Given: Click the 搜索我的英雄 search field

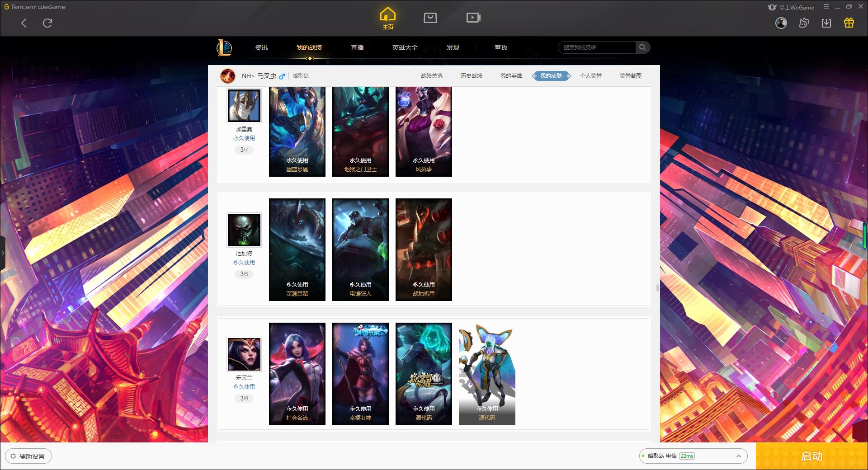Looking at the screenshot, I should coord(597,47).
